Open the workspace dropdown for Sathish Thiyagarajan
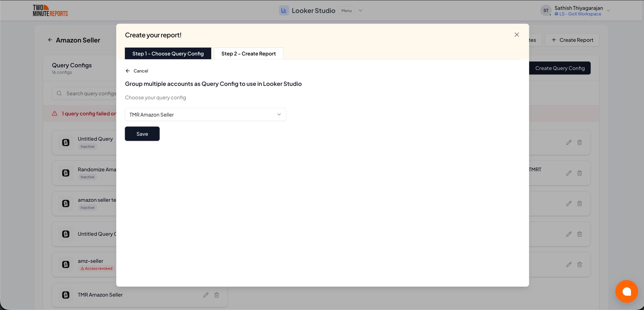The image size is (644, 310). [609, 10]
